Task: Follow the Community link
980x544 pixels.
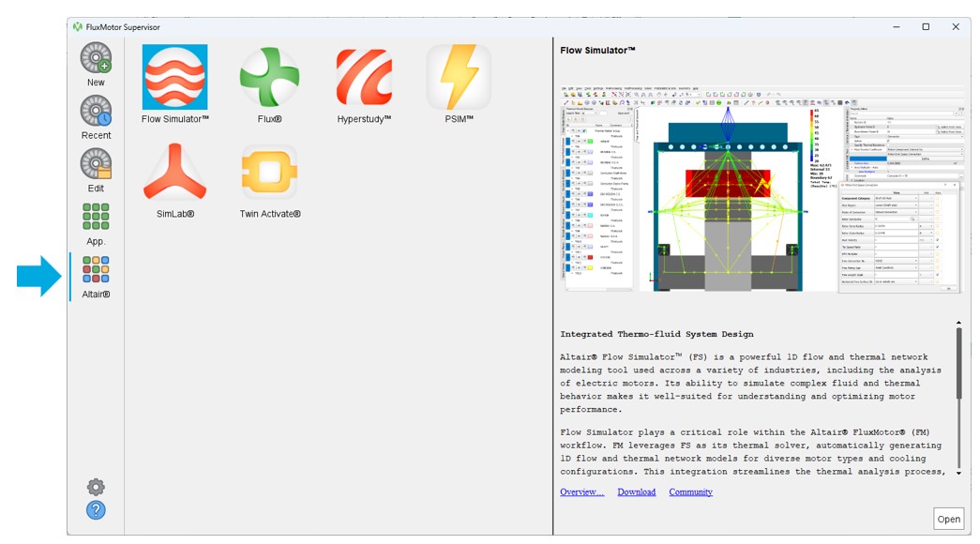Action: tap(690, 492)
